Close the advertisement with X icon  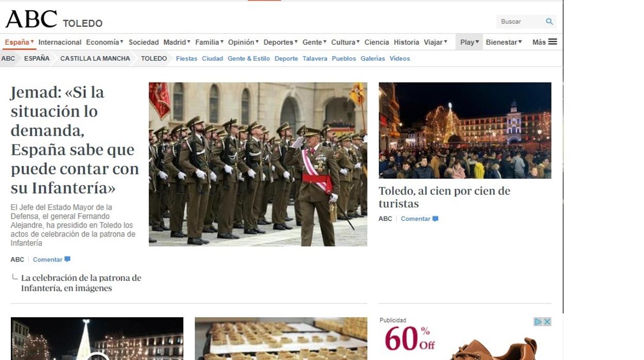(547, 322)
